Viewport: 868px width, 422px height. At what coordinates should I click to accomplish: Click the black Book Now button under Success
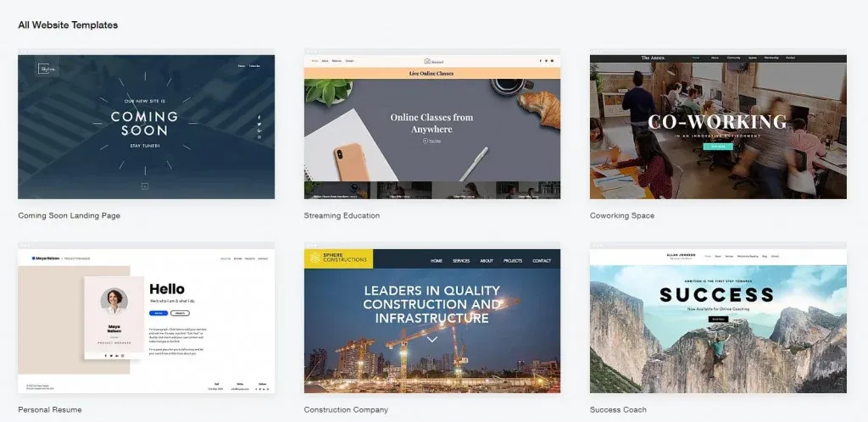pos(718,319)
